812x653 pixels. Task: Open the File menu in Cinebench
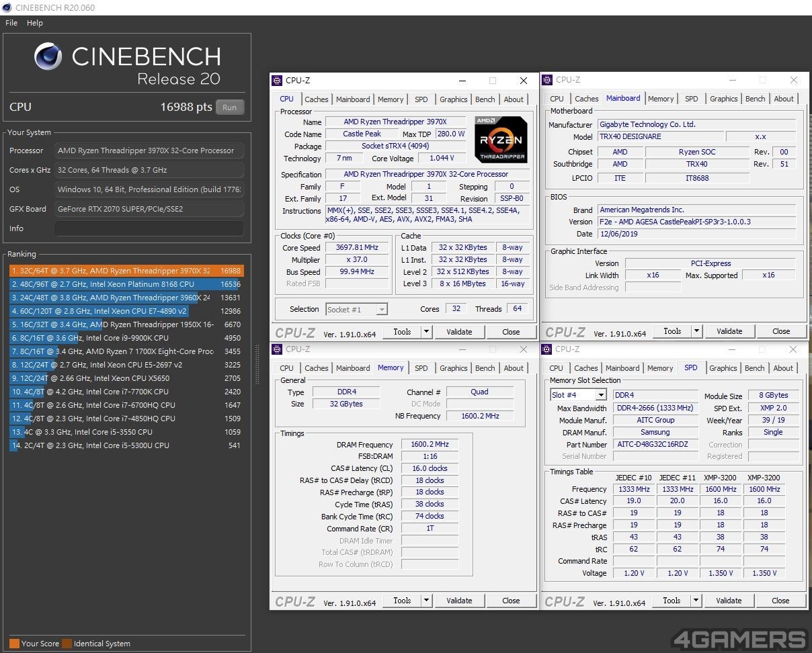click(11, 23)
